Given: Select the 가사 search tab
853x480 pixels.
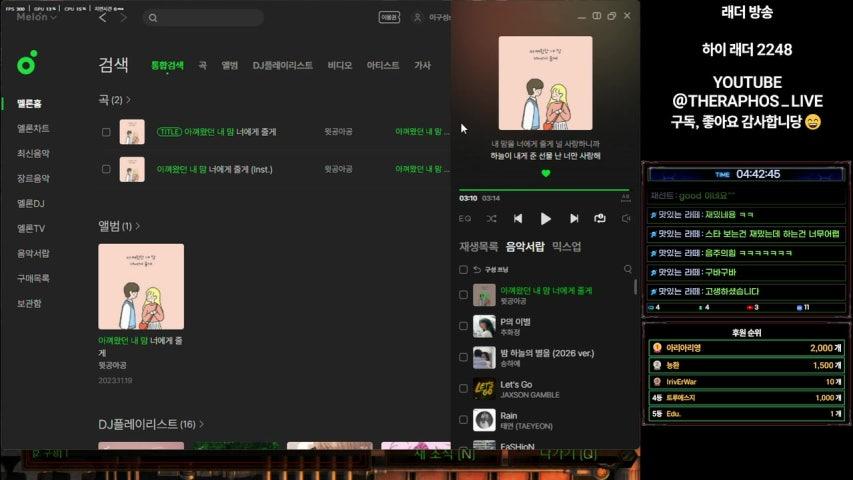Looking at the screenshot, I should pyautogui.click(x=422, y=65).
